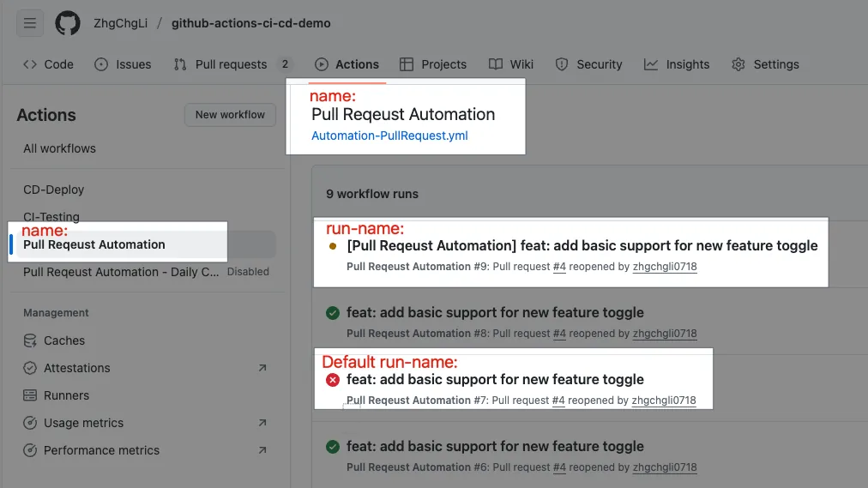Screen dimensions: 868x488
Task: Click the Runners server icon
Action: pyautogui.click(x=30, y=395)
